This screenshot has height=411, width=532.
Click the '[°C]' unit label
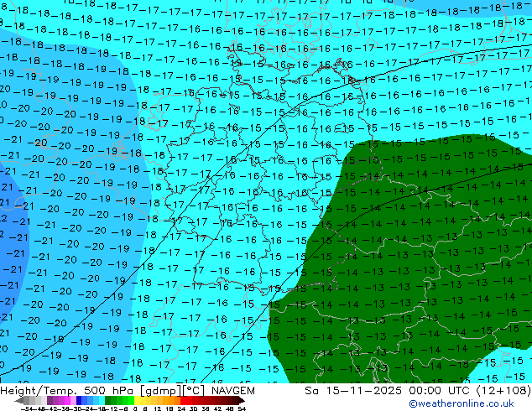click(194, 391)
